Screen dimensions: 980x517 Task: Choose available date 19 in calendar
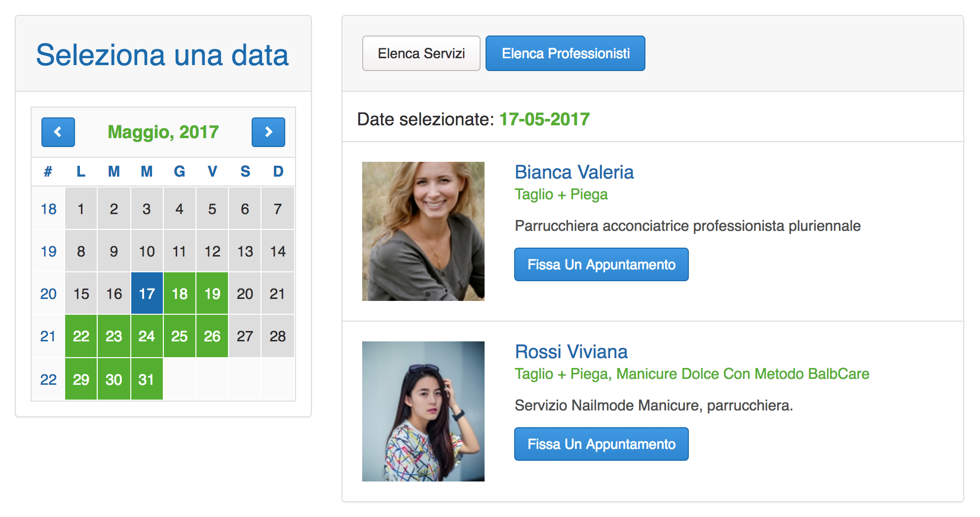click(212, 294)
